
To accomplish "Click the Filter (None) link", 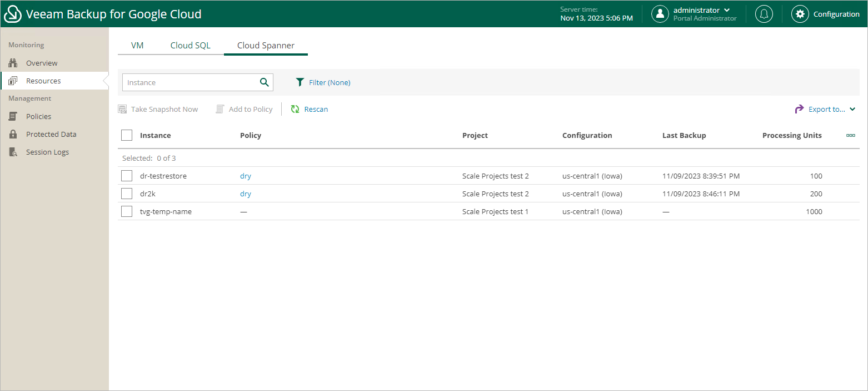I will 330,82.
